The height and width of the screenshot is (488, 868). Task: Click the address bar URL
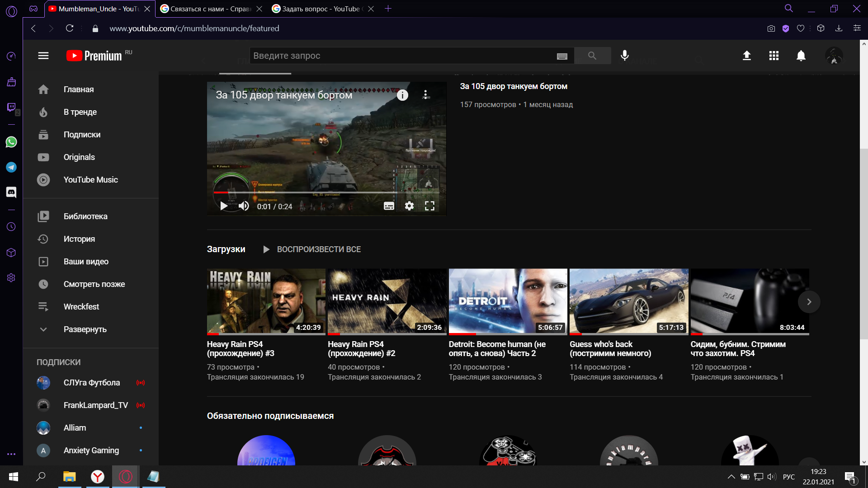pyautogui.click(x=194, y=28)
